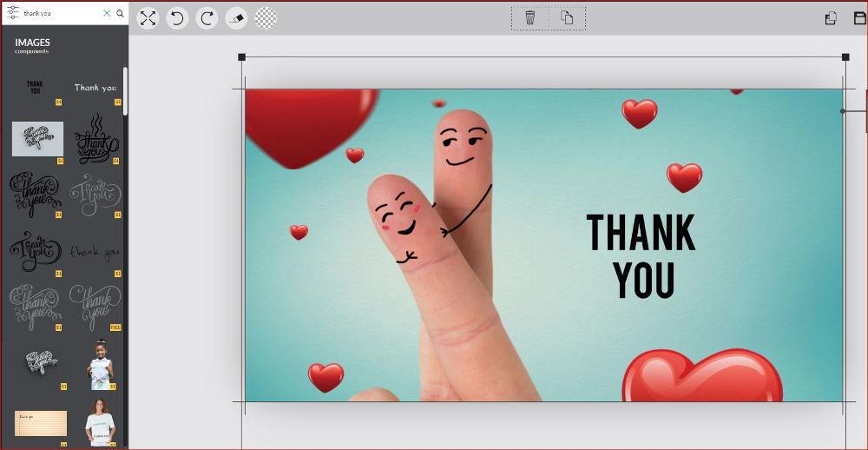The image size is (868, 450).
Task: Click the images panel scrollbar
Action: 125,91
